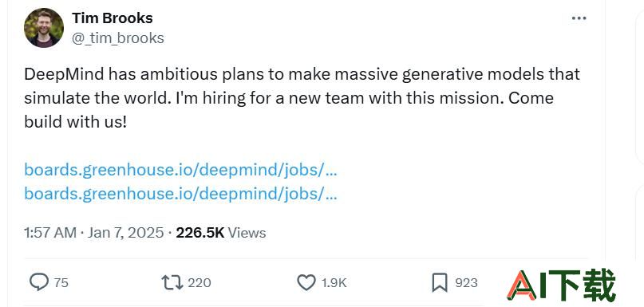The image size is (644, 307).
Task: Click the display name Tim Brooks
Action: 113,18
